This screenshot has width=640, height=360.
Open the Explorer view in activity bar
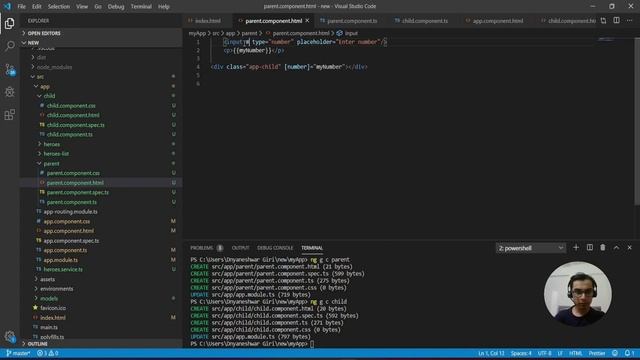9,23
